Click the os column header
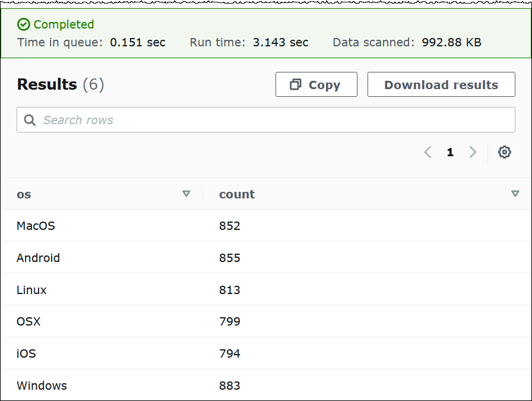This screenshot has height=401, width=532. (x=23, y=194)
